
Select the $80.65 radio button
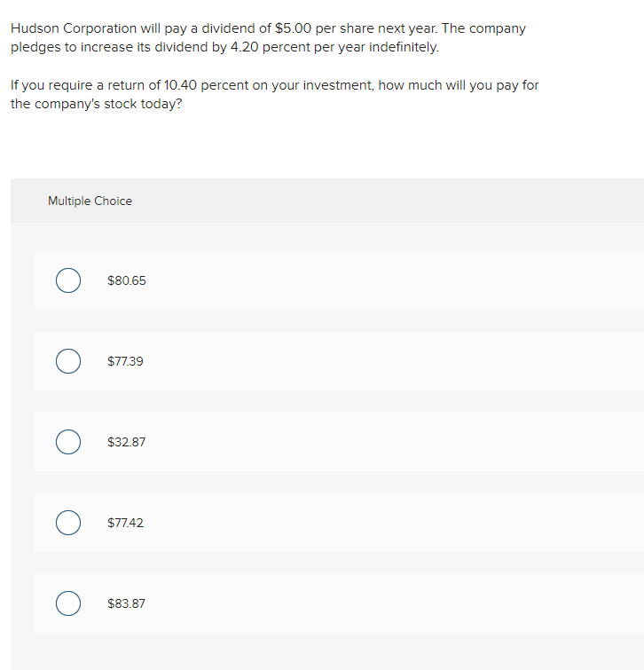[68, 280]
